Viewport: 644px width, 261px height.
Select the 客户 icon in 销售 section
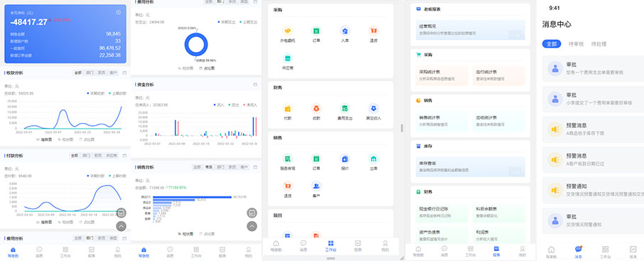(x=316, y=186)
